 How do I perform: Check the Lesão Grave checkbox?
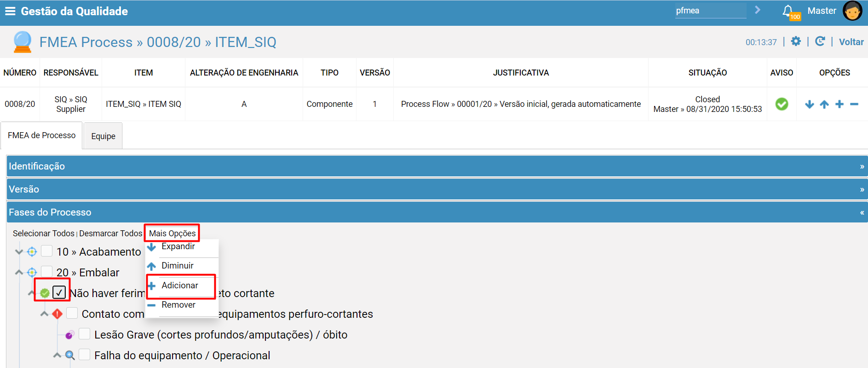[84, 334]
